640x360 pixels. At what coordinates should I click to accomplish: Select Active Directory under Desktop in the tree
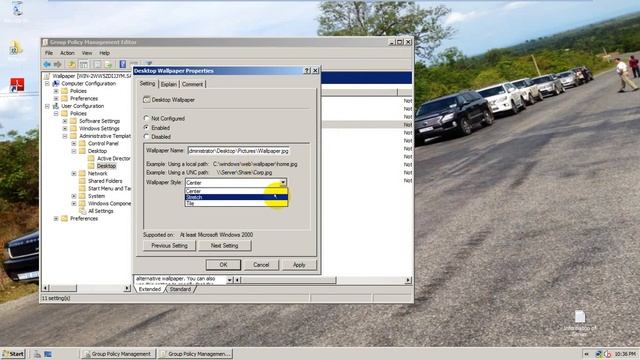[113, 158]
